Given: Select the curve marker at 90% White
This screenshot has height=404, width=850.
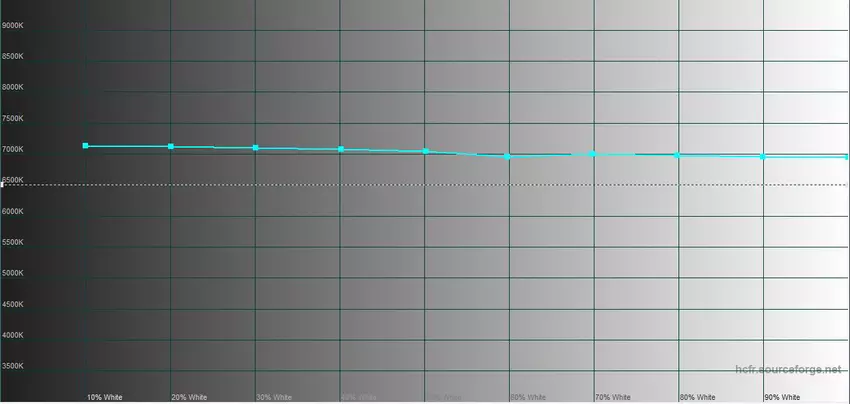Looking at the screenshot, I should 763,156.
